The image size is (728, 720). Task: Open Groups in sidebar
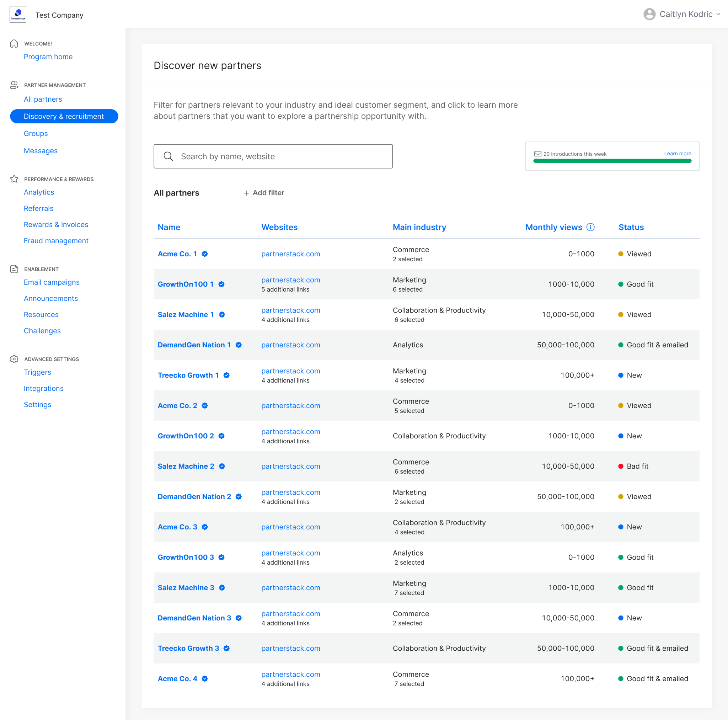(36, 133)
